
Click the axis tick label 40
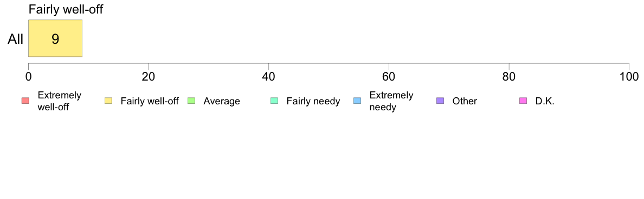pos(269,77)
